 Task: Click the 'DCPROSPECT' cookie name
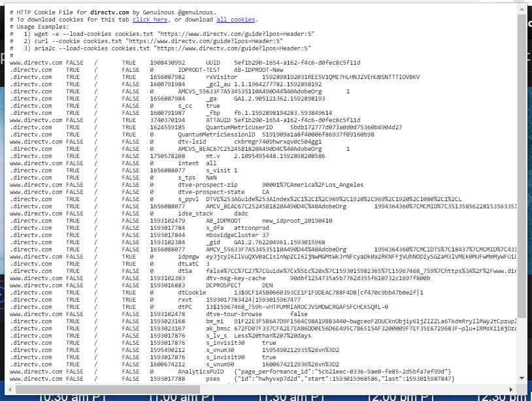point(224,285)
